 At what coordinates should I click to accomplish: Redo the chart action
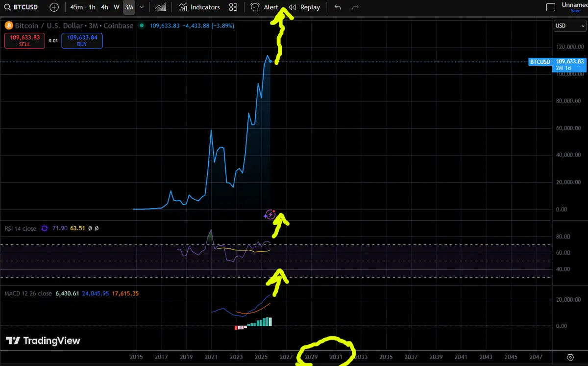click(356, 7)
